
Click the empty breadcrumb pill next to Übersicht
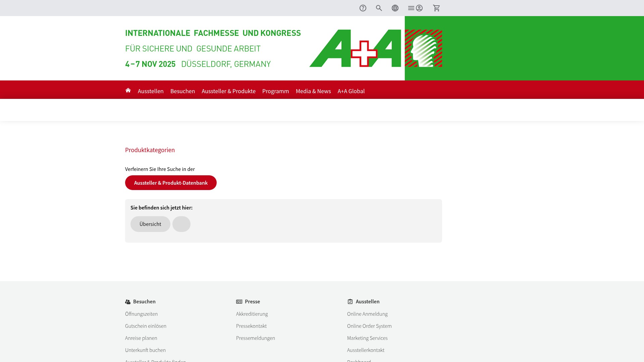(181, 224)
